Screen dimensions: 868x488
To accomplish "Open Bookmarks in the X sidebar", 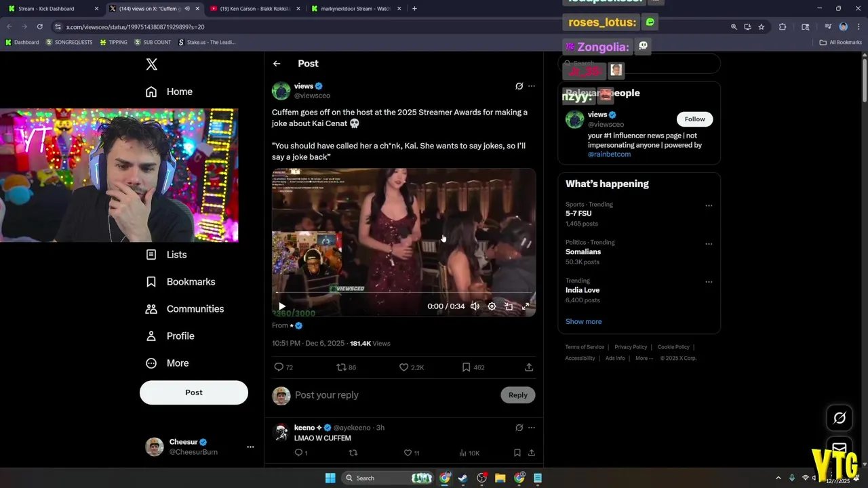I will tap(180, 282).
